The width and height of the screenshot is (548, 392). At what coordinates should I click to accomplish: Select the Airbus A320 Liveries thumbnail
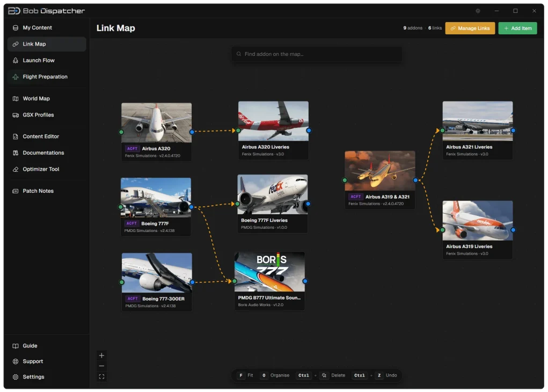coord(273,121)
